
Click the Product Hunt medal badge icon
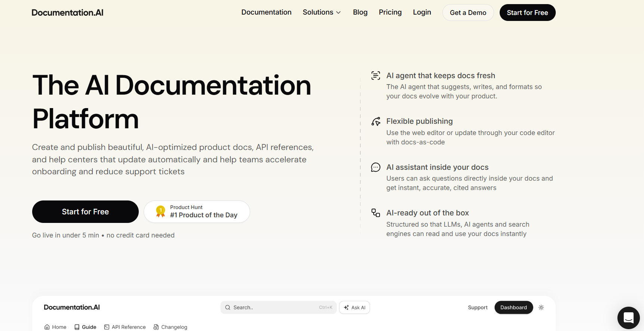pos(160,211)
